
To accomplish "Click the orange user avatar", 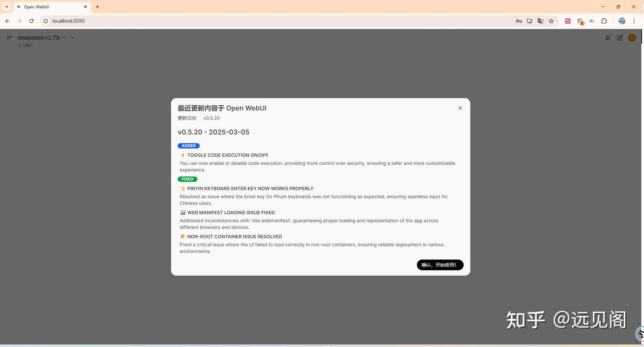I will coord(632,38).
